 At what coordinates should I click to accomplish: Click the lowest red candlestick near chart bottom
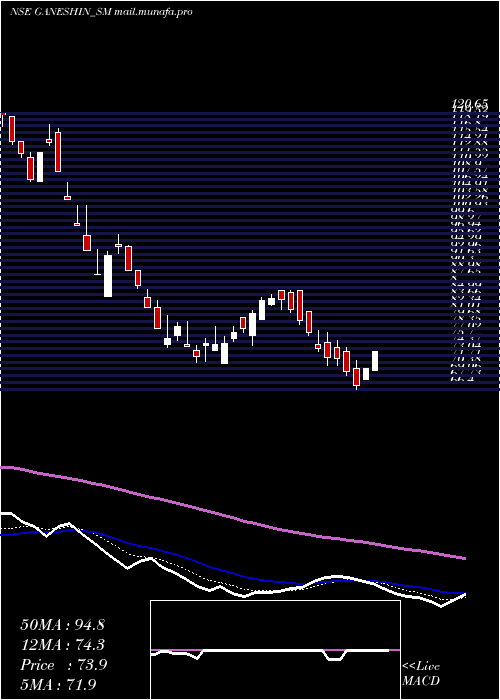pyautogui.click(x=356, y=377)
